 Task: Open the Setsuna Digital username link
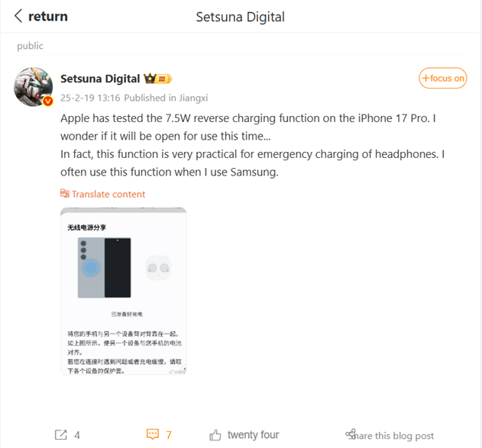(100, 79)
